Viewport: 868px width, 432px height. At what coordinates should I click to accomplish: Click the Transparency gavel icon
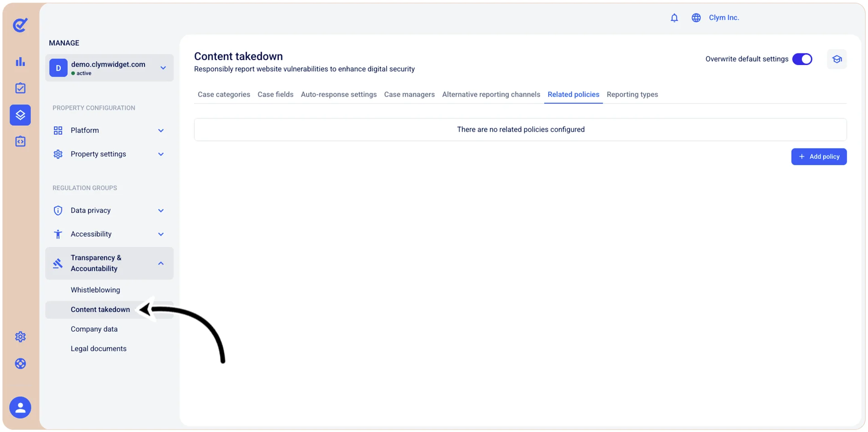[58, 263]
